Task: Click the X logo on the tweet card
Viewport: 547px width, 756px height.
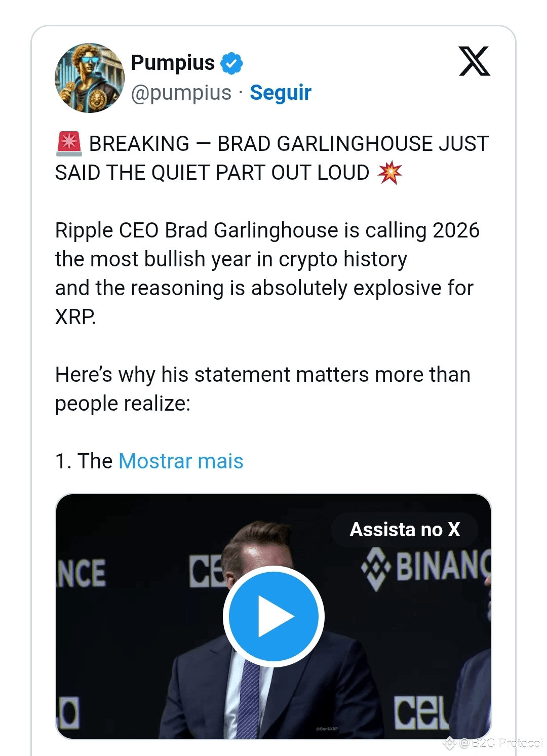Action: click(475, 61)
